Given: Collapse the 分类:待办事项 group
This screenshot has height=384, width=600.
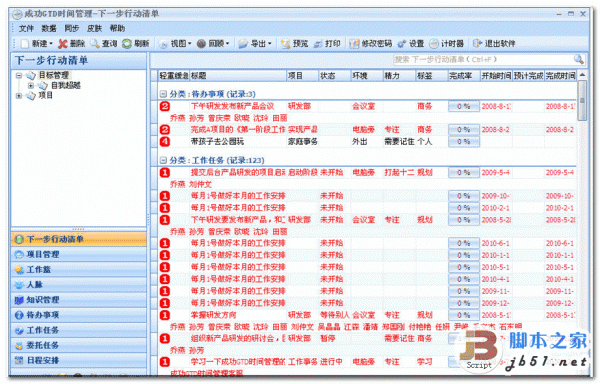Looking at the screenshot, I should pos(163,94).
